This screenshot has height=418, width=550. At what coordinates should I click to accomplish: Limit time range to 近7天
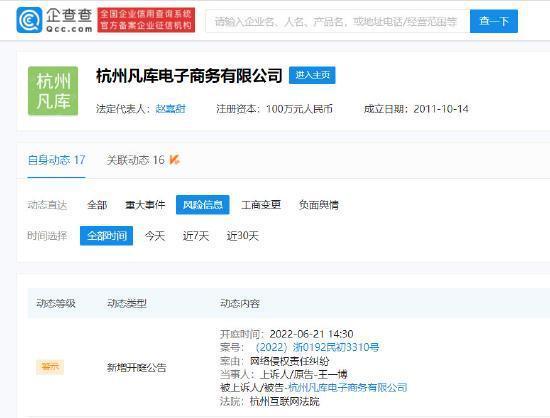pos(196,236)
